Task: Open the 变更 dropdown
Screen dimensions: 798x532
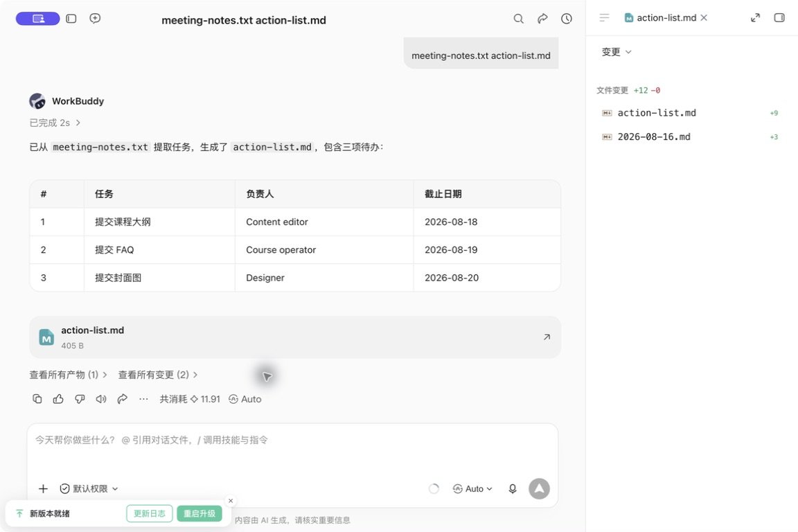Action: coord(617,52)
